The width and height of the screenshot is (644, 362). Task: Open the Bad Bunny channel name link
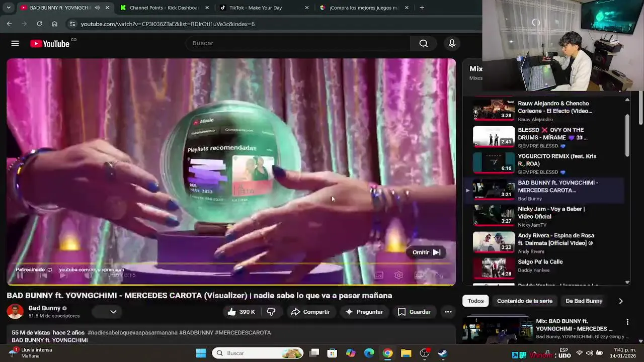[x=44, y=308]
